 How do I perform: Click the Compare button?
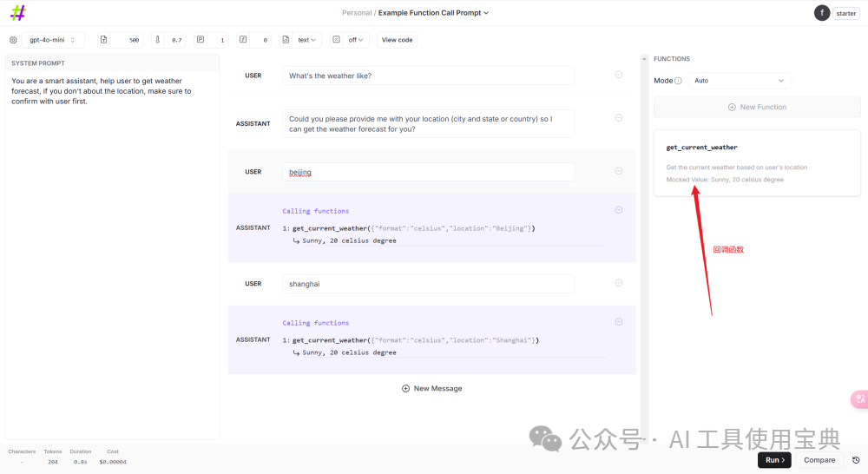tap(819, 460)
